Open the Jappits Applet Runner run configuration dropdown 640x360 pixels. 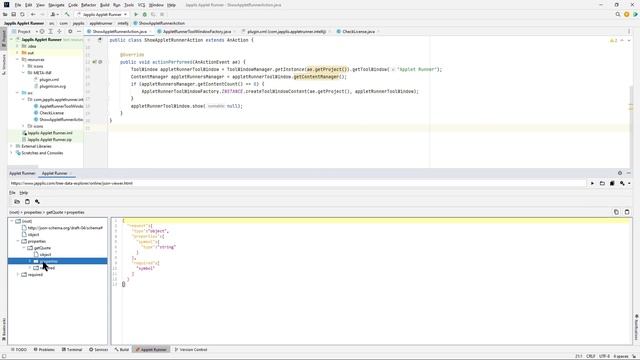pos(102,14)
